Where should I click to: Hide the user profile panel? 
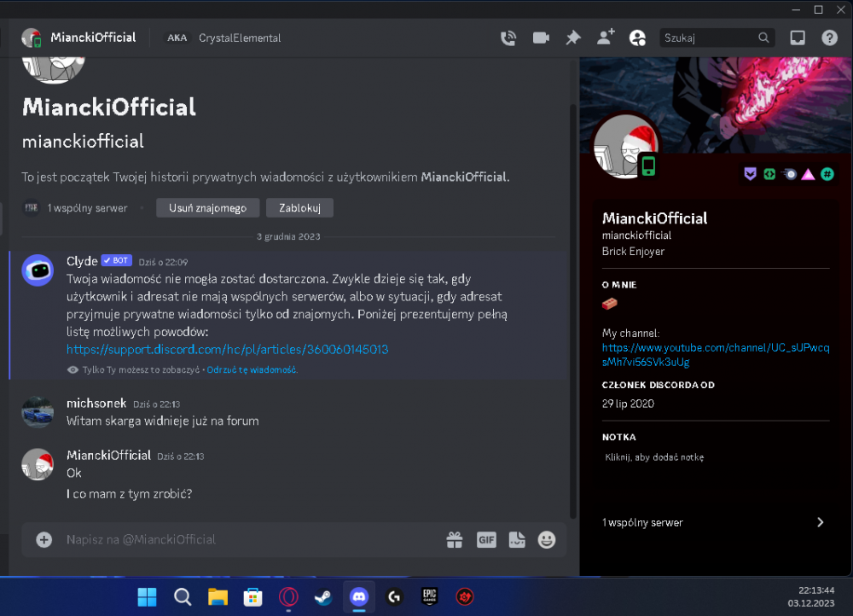tap(637, 38)
